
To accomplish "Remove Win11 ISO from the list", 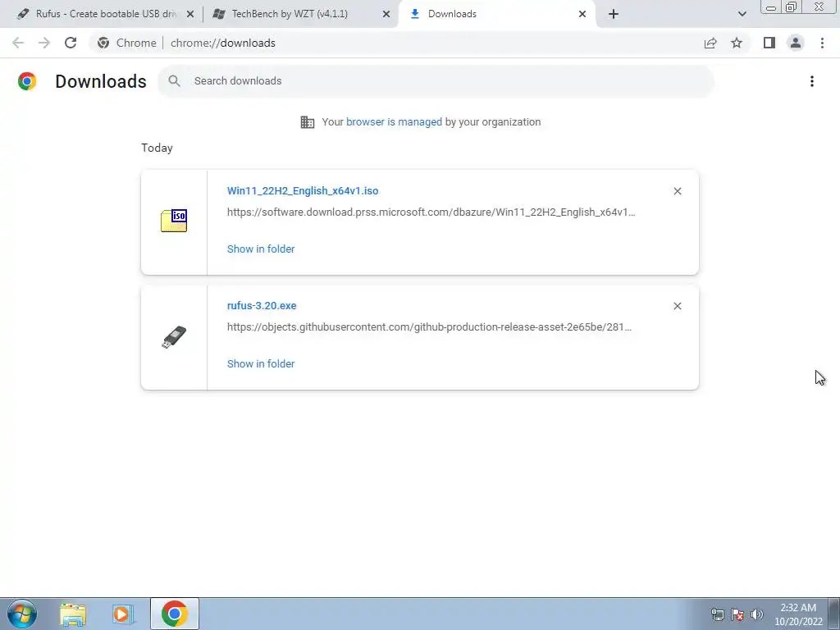I will click(677, 191).
